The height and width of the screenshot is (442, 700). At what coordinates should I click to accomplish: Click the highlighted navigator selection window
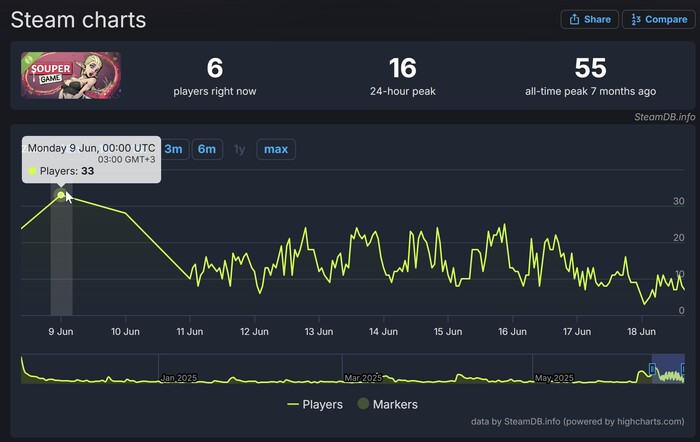[668, 369]
